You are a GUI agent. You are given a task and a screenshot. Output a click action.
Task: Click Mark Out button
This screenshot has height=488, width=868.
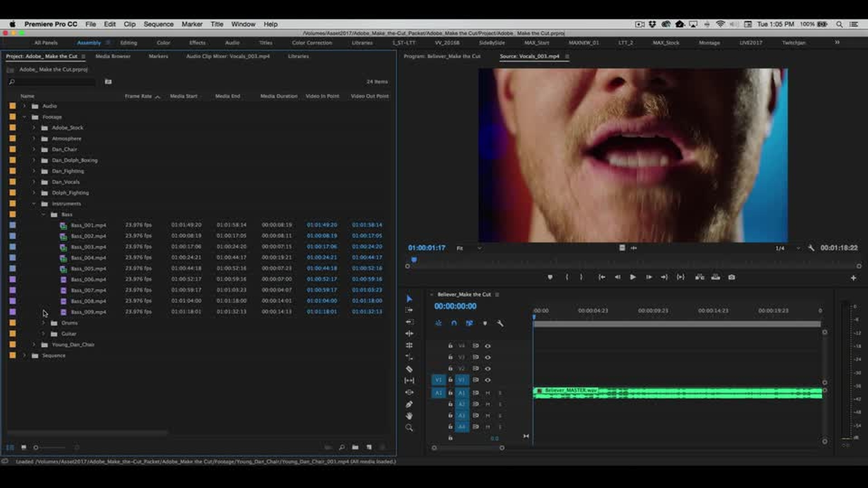click(581, 277)
